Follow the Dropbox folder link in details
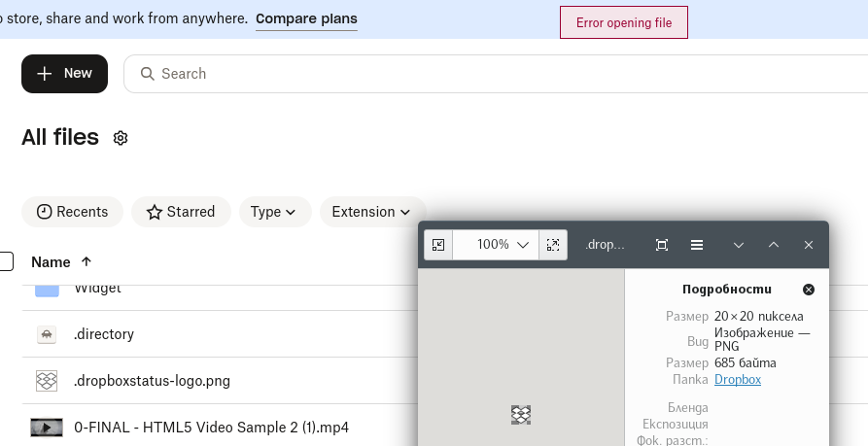 (738, 379)
